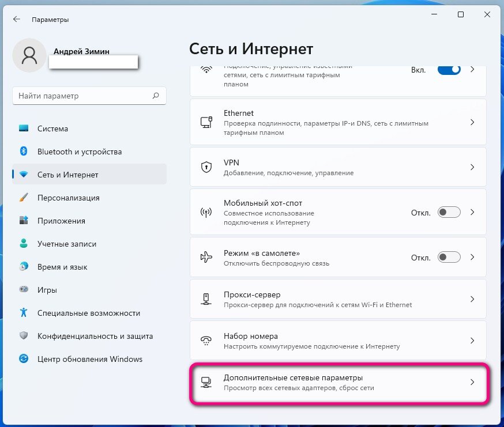Click the Система monitor icon
The width and height of the screenshot is (504, 427).
tap(24, 128)
